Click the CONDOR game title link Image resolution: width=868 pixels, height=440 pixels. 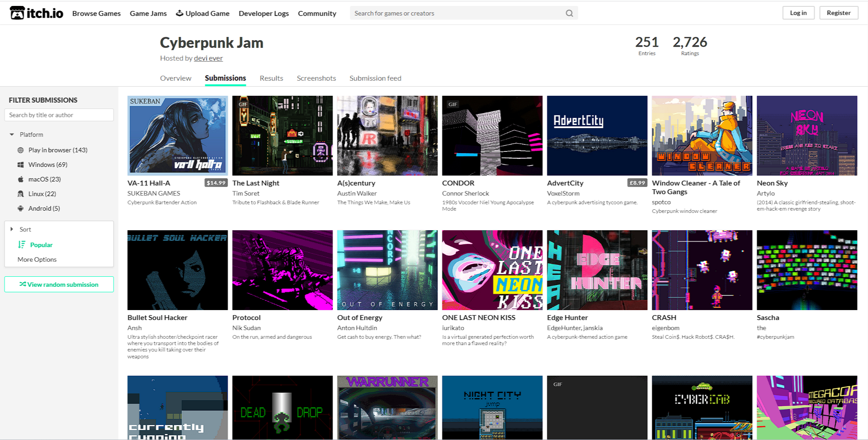point(458,183)
